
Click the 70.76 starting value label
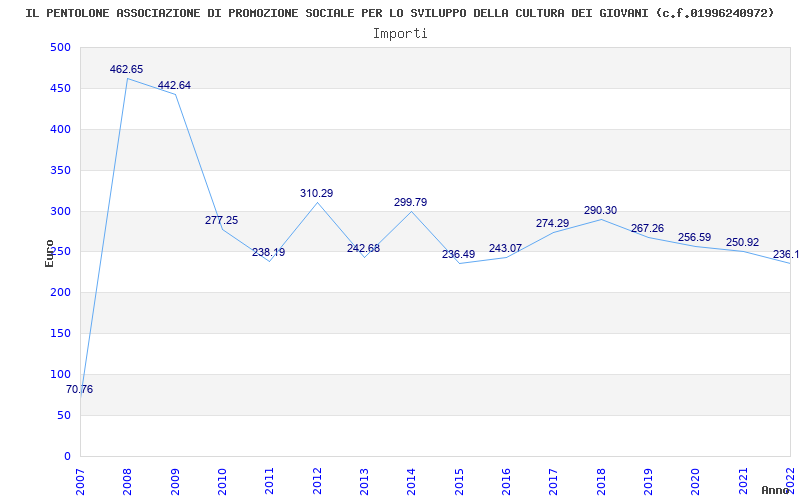(80, 389)
